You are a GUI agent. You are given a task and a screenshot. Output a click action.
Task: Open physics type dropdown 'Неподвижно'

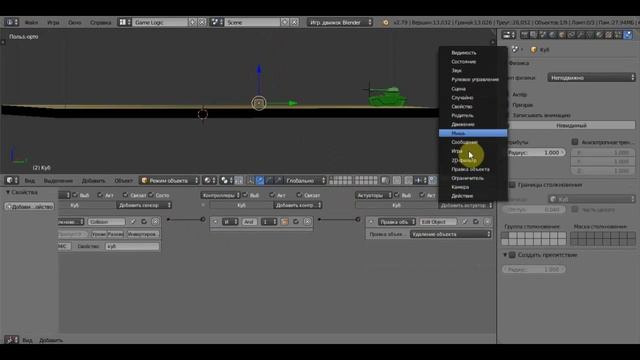pyautogui.click(x=591, y=78)
